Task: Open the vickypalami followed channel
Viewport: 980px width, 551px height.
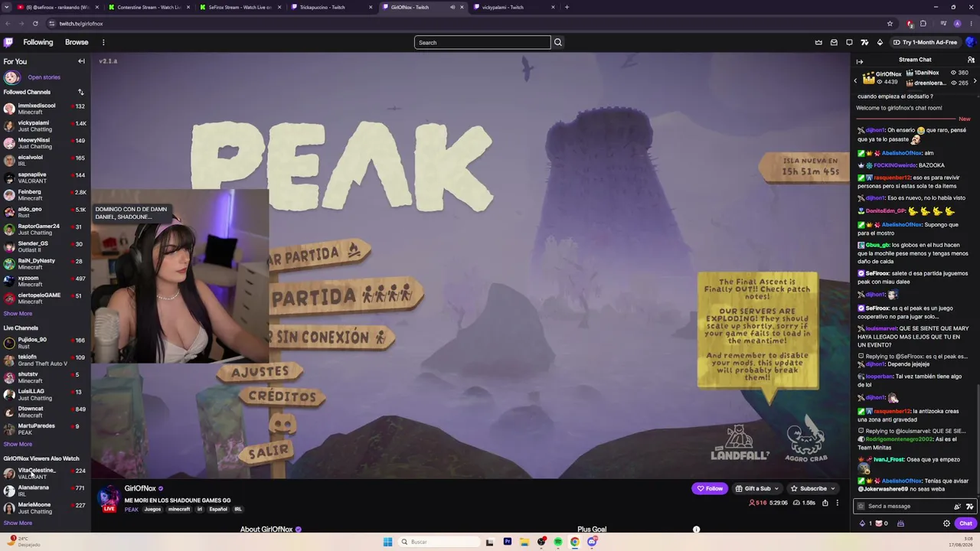Action: (x=45, y=126)
